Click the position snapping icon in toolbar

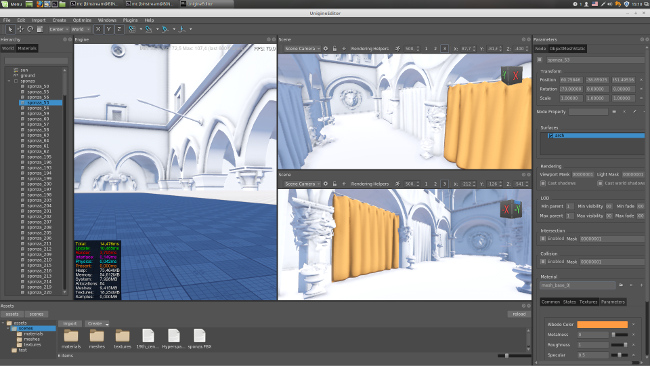(x=132, y=29)
